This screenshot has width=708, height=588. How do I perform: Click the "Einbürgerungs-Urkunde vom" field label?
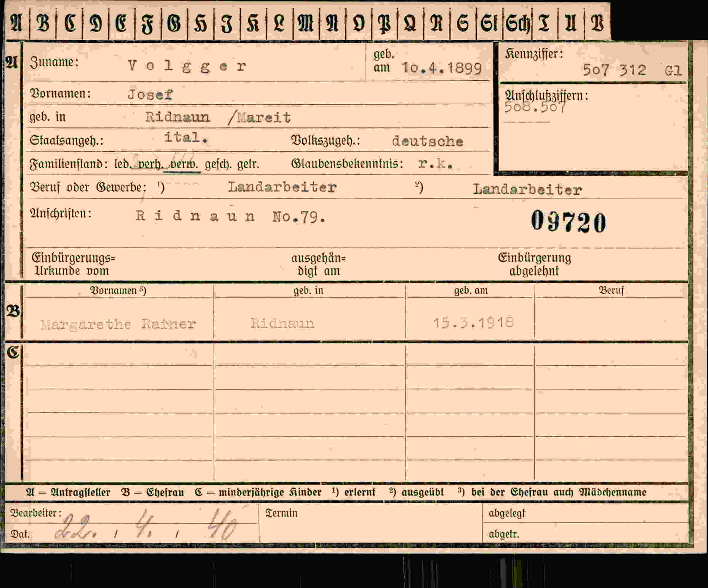coord(73,264)
